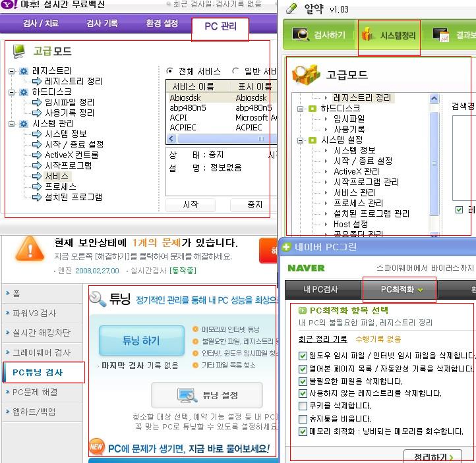The width and height of the screenshot is (476, 463).
Task: Collapse 시스템 설정 node in 알약 tree
Action: click(x=300, y=140)
